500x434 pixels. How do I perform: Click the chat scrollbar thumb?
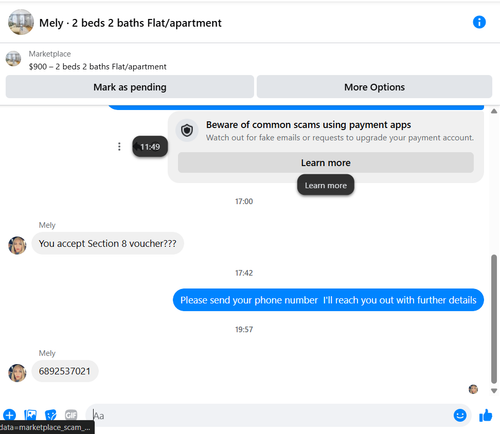point(494,319)
